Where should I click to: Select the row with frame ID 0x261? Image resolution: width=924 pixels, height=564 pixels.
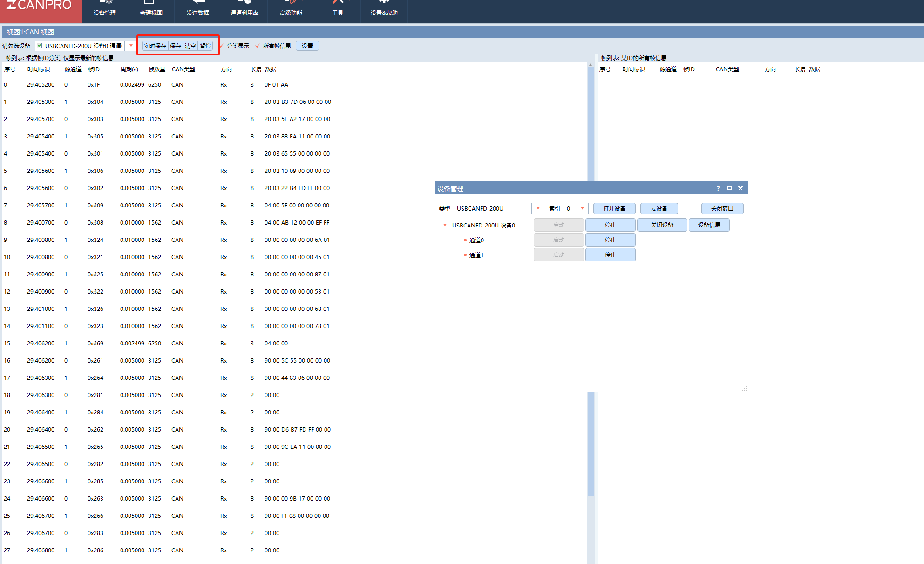(293, 361)
